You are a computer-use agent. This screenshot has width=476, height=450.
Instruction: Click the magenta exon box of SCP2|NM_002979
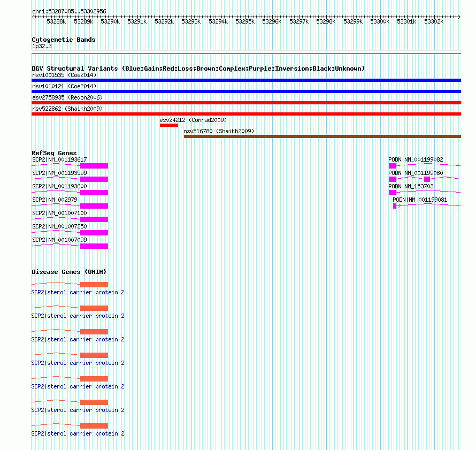(94, 206)
